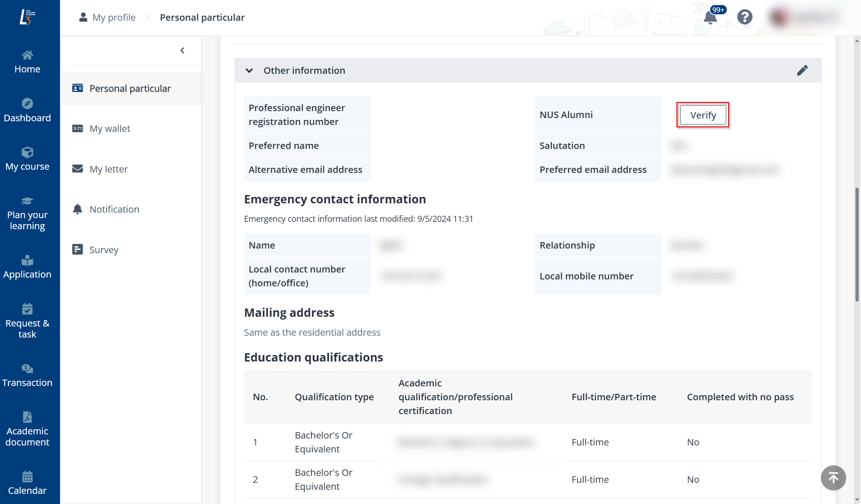Click the Qualification type column header

(x=334, y=397)
